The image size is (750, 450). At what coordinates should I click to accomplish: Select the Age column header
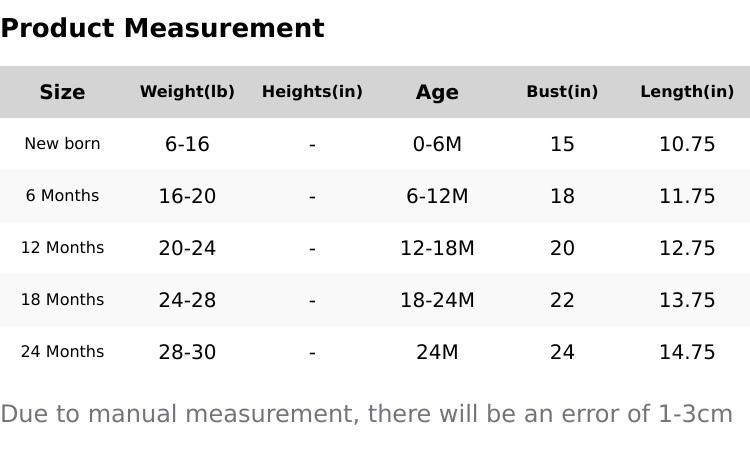point(437,92)
